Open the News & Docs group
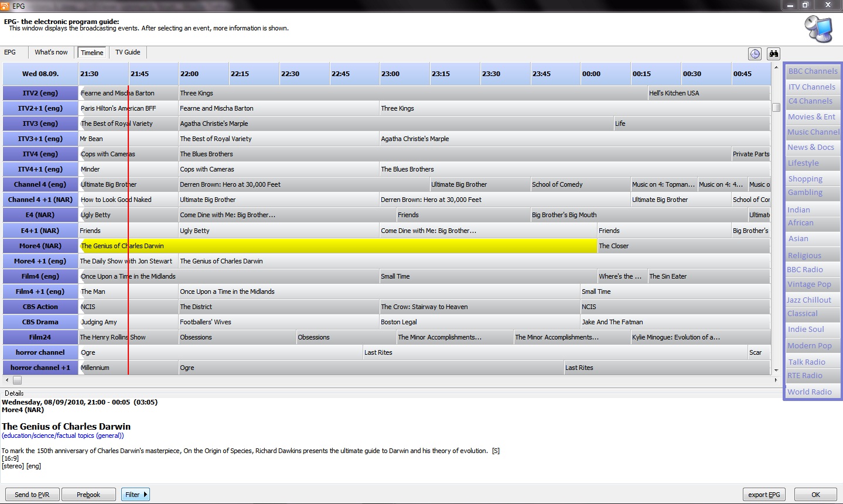Screen dimensions: 843x504 point(813,148)
